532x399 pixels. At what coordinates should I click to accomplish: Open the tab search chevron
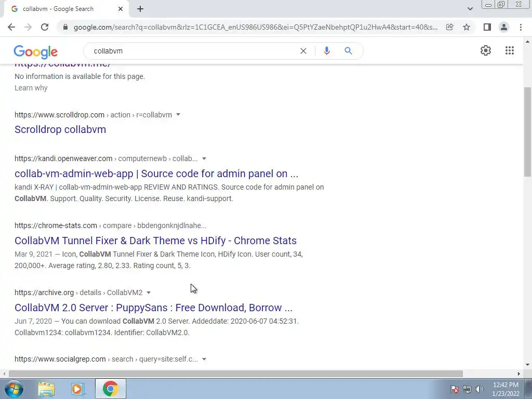(470, 9)
